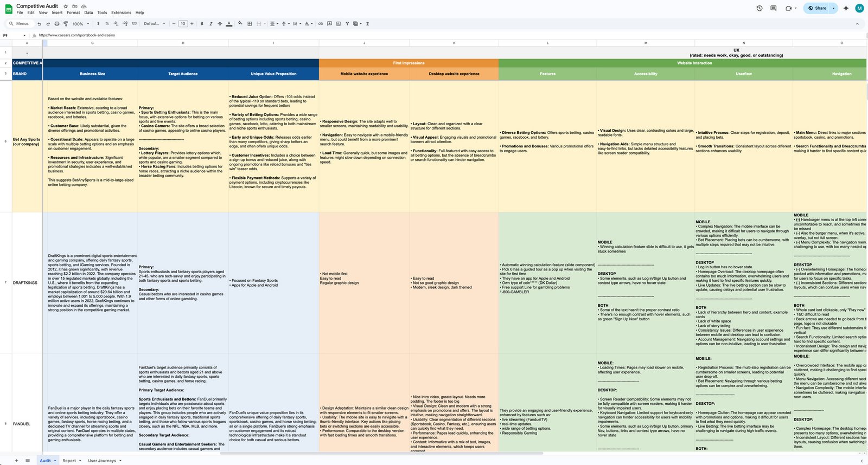
Task: Insert a chart
Action: [339, 24]
